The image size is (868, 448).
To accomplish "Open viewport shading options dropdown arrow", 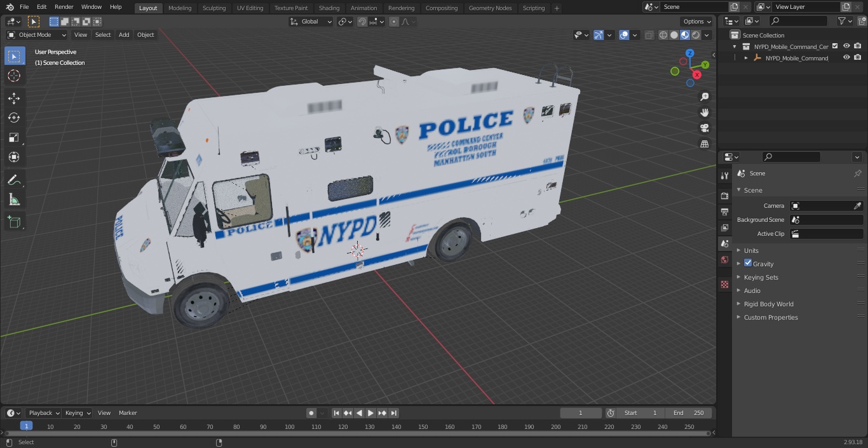I will [708, 35].
